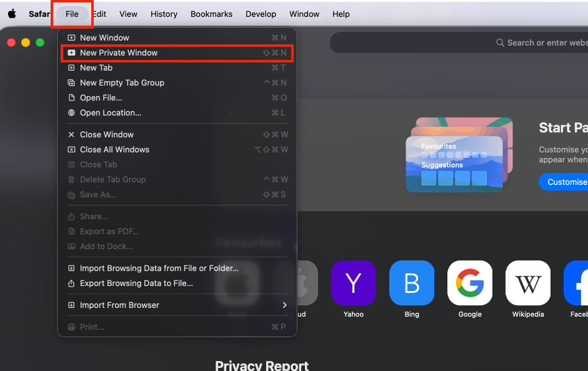Click the Wikipedia favourite icon
The height and width of the screenshot is (371, 588).
(528, 283)
